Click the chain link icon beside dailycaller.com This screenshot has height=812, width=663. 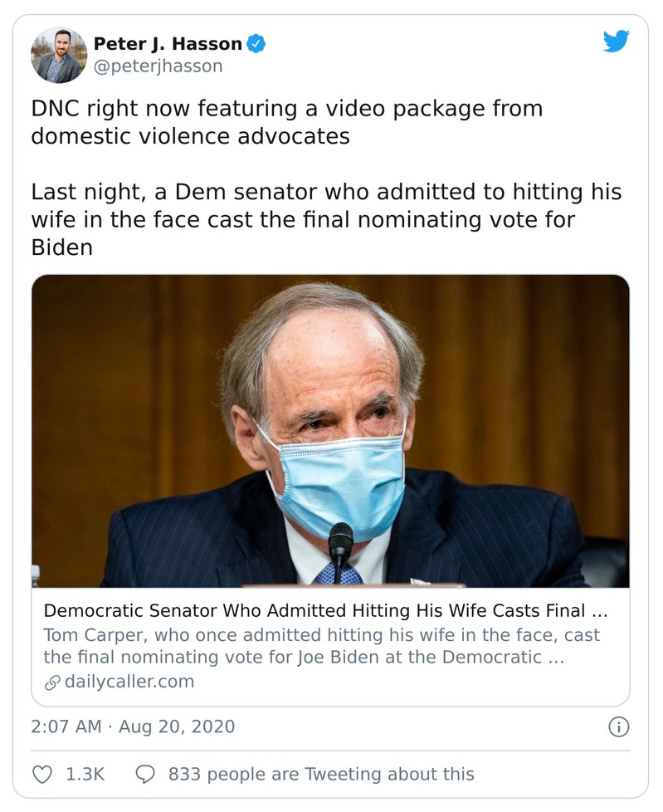(x=51, y=682)
